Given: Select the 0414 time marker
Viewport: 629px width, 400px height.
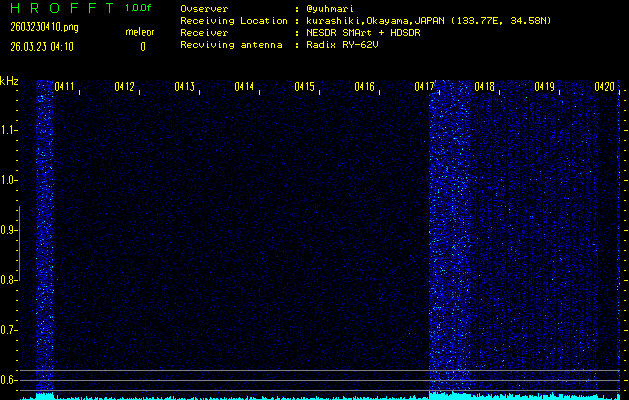Looking at the screenshot, I should click(245, 87).
